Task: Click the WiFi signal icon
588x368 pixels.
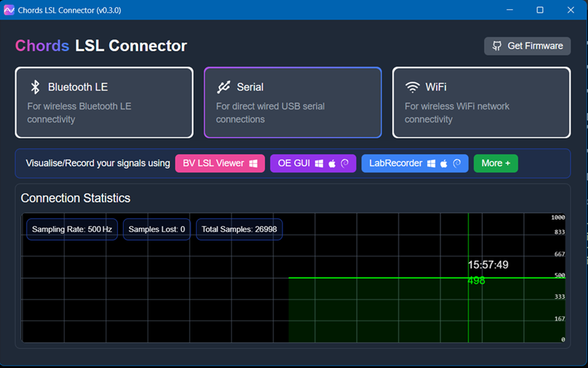Action: coord(412,87)
